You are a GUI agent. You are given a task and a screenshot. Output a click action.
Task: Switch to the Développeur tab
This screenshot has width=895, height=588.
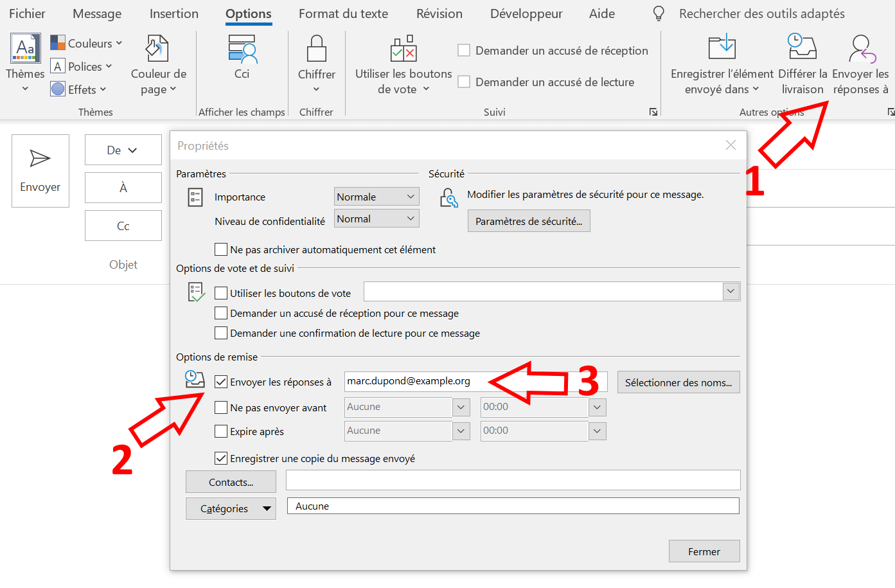(x=526, y=13)
